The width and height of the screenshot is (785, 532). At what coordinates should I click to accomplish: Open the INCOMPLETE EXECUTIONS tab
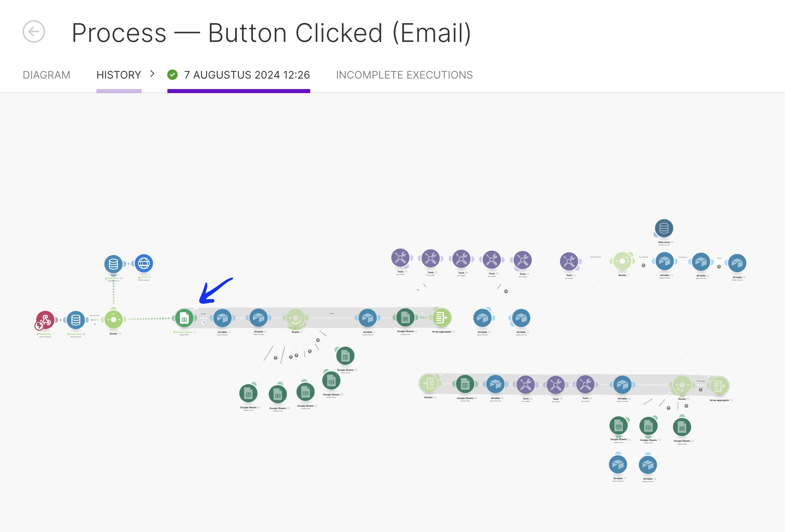[404, 75]
